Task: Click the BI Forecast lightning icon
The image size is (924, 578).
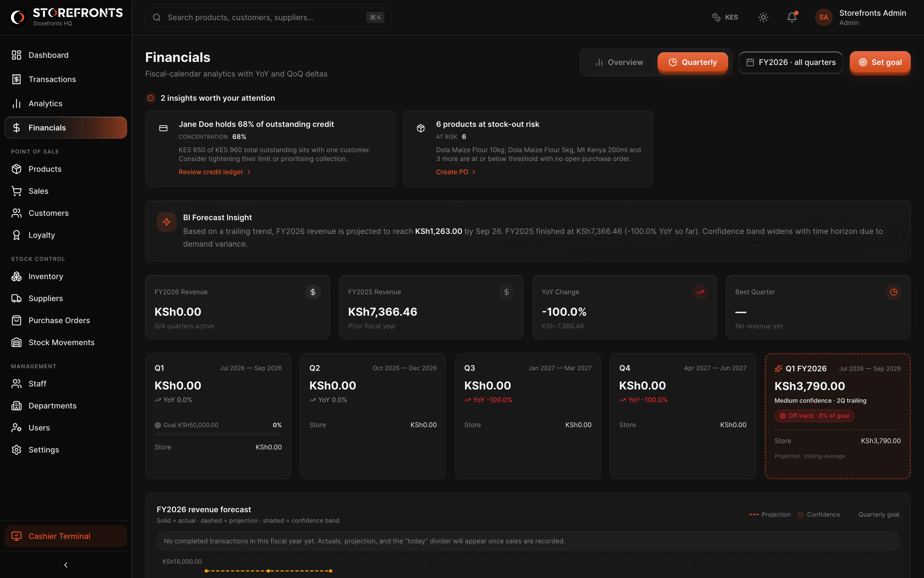Action: tap(166, 222)
